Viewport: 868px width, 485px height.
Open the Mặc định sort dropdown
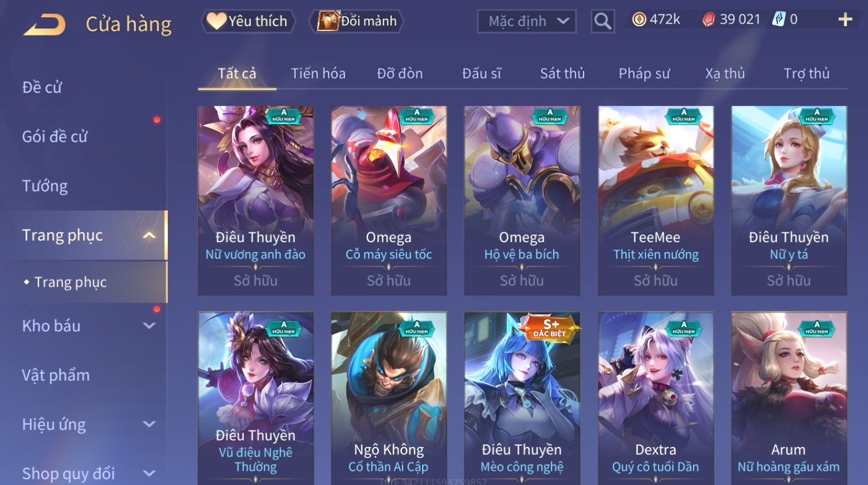pos(527,21)
